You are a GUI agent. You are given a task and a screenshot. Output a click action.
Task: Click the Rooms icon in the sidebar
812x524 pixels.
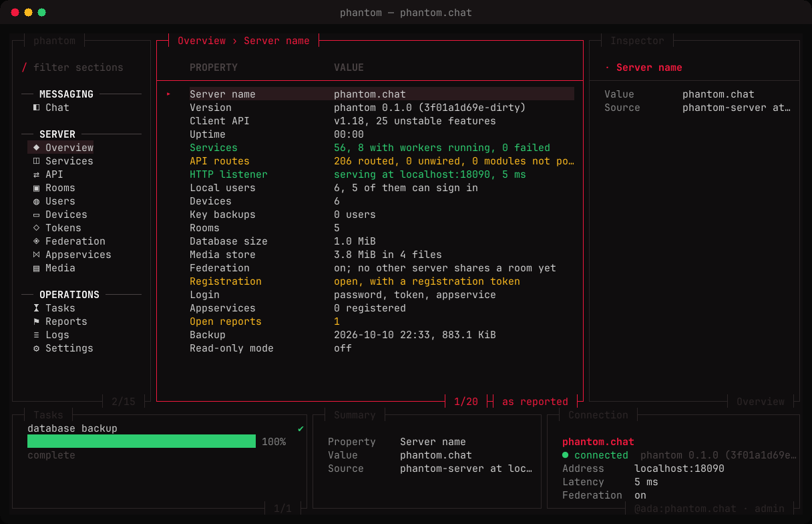click(x=37, y=188)
